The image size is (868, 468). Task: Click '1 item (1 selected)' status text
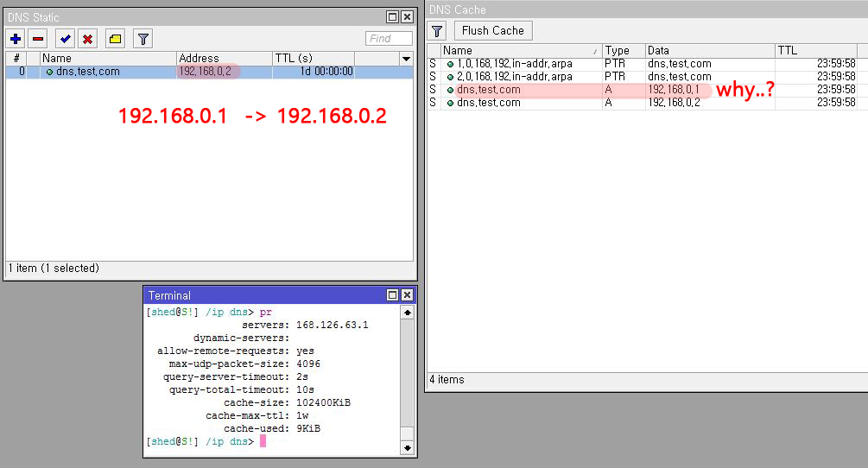(54, 268)
